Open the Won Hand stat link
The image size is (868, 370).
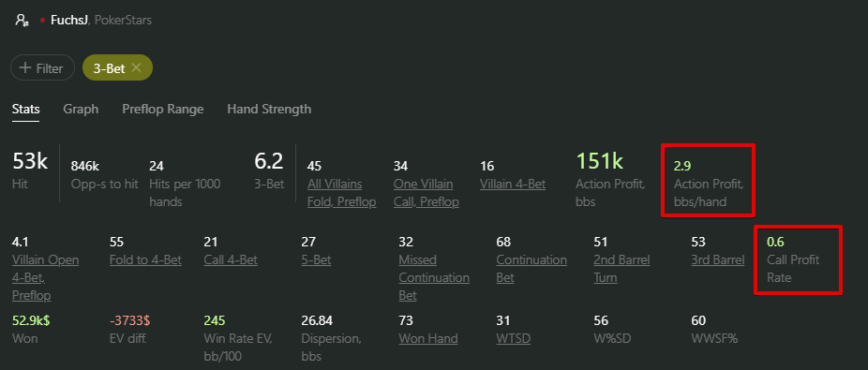[x=428, y=338]
